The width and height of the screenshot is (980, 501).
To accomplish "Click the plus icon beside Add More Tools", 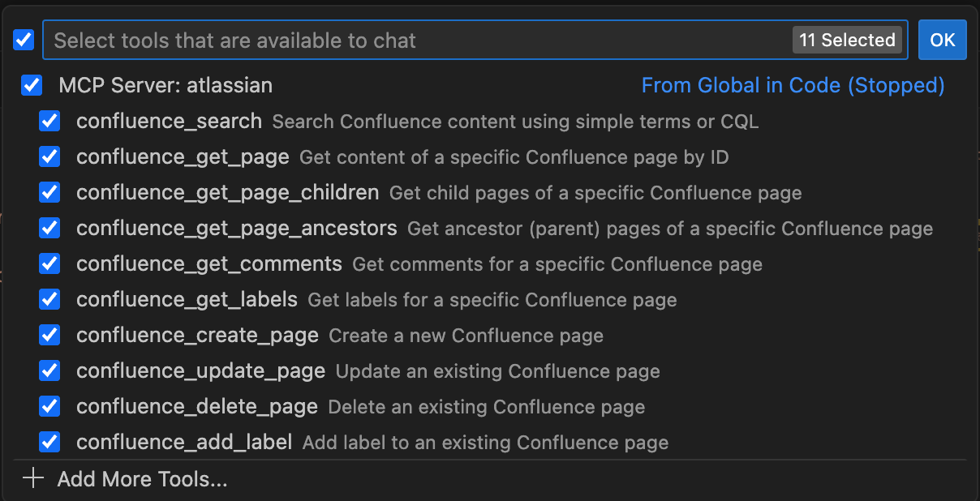I will (x=33, y=478).
